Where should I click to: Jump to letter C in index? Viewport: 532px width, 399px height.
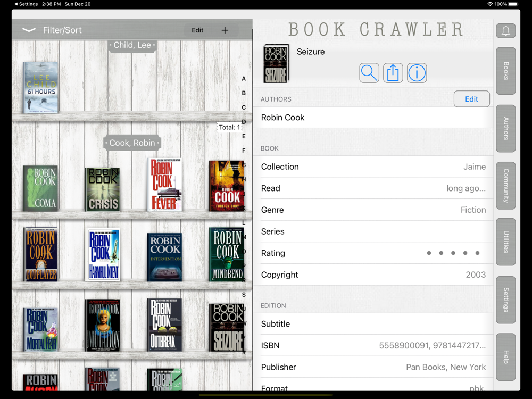tap(244, 107)
